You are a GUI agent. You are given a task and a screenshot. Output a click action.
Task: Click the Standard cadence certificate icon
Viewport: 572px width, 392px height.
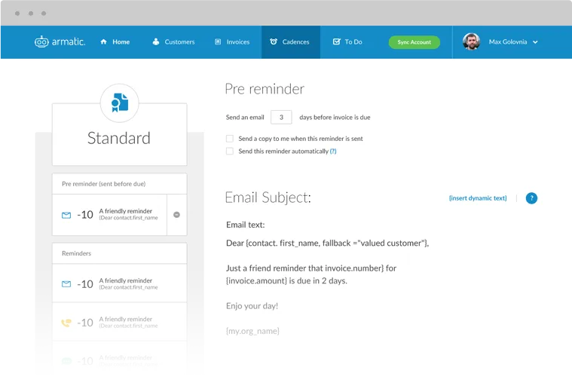120,103
